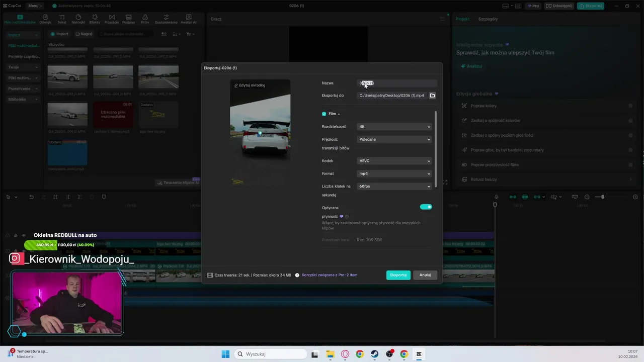Click the microphone record icon above timeline
644x362 pixels.
pyautogui.click(x=496, y=197)
